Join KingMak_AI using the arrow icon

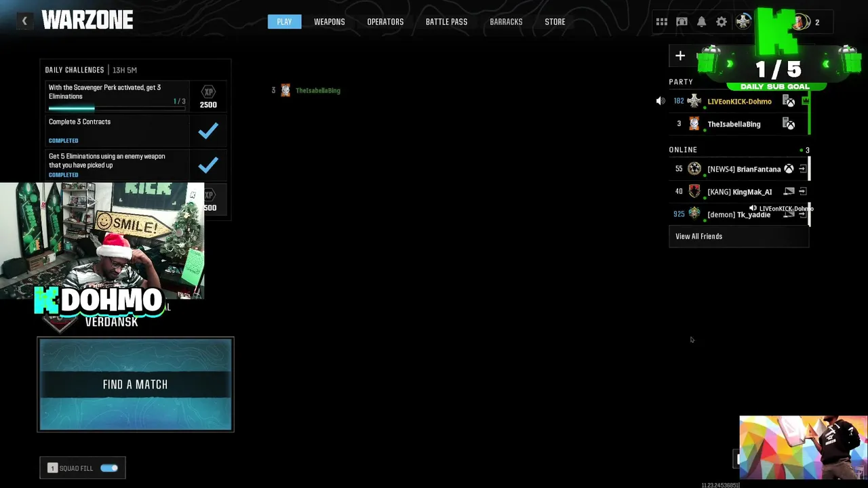(802, 192)
